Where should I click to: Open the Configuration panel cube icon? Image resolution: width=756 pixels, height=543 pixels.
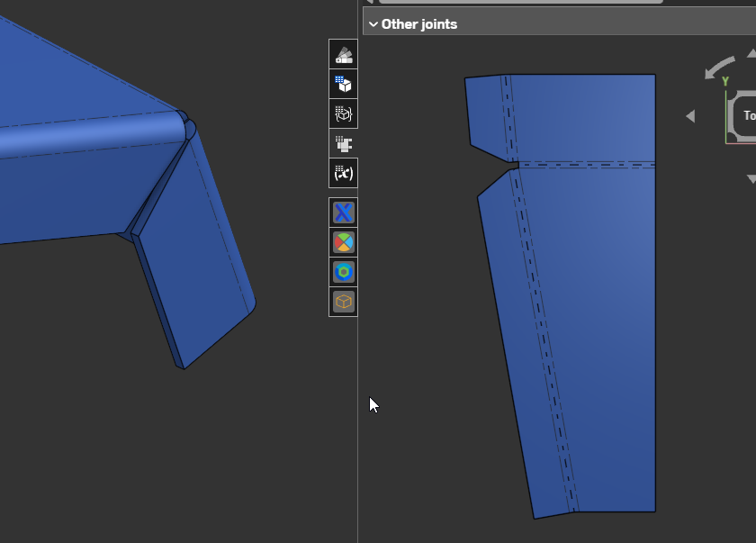point(343,84)
